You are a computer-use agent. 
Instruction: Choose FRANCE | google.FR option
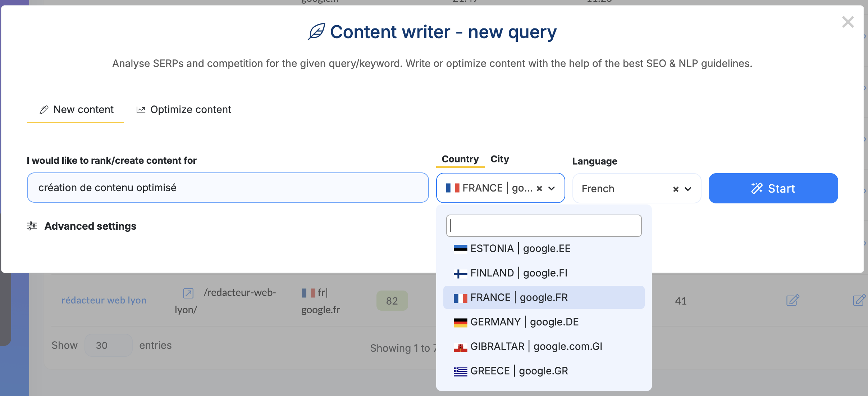544,297
